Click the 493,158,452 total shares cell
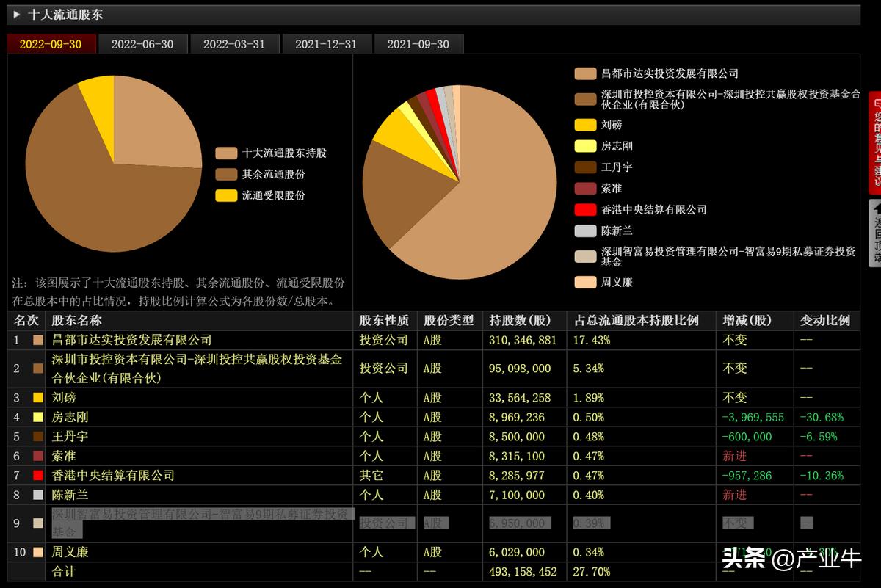Viewport: 881px width, 588px height. [x=523, y=571]
